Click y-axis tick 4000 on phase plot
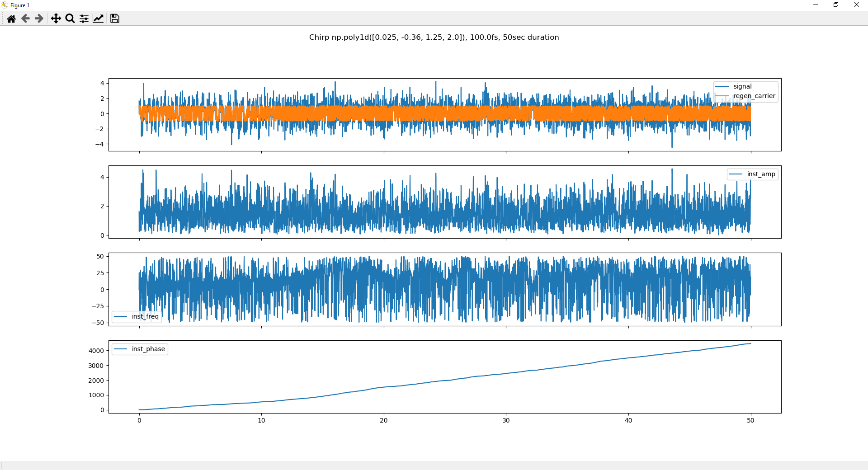This screenshot has height=470, width=868. (x=96, y=351)
